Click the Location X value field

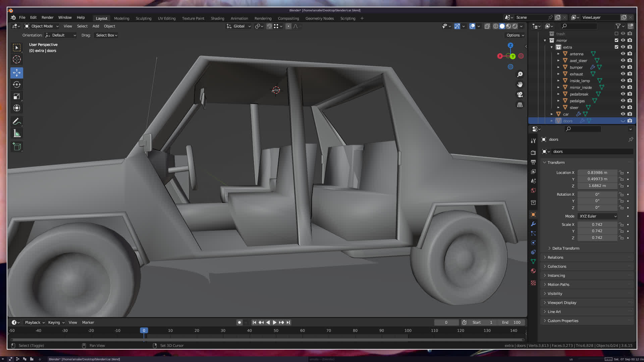[597, 173]
